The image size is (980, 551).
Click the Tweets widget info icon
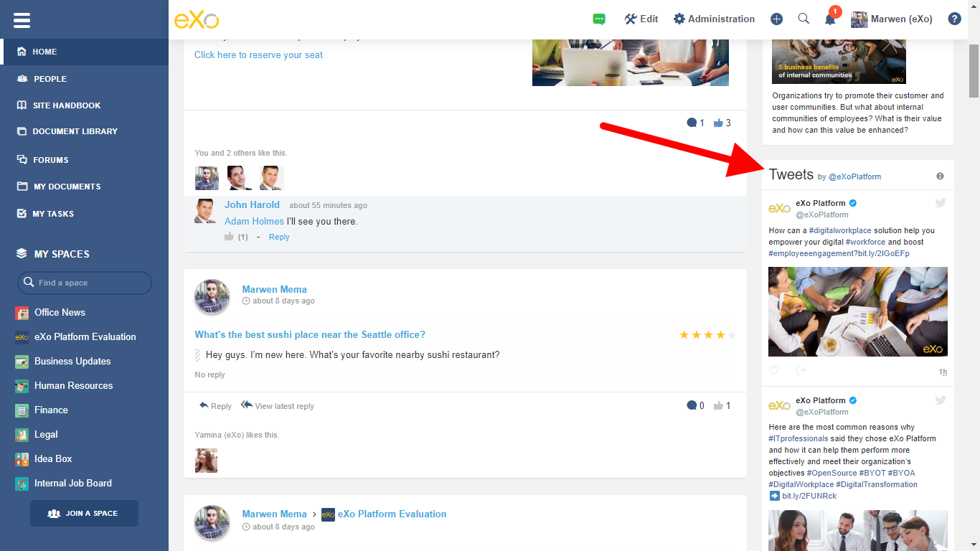pos(940,176)
